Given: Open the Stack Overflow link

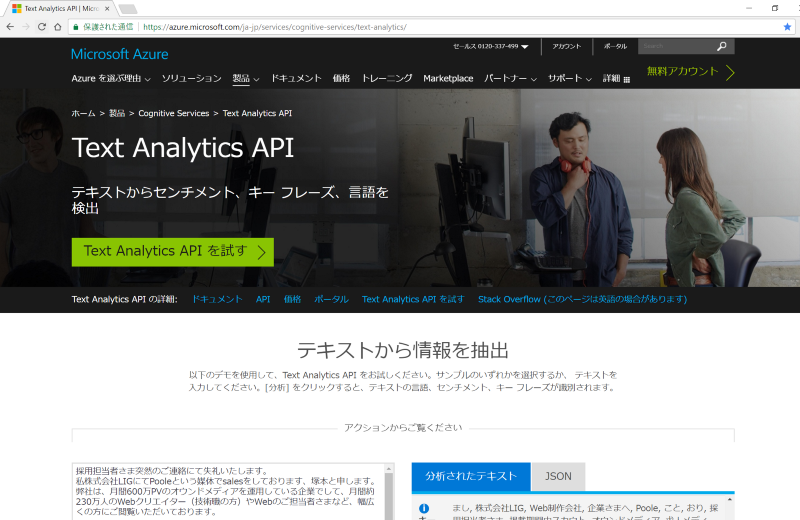Looking at the screenshot, I should click(582, 299).
